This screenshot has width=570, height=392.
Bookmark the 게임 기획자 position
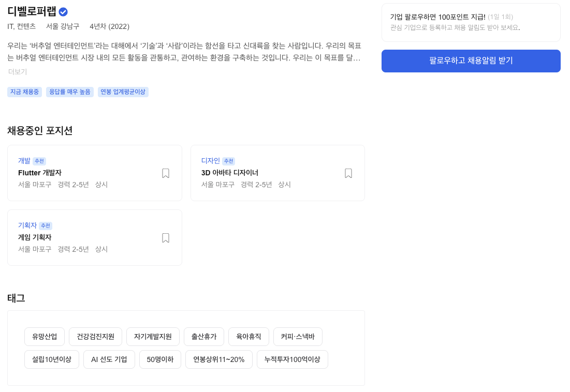tap(165, 238)
